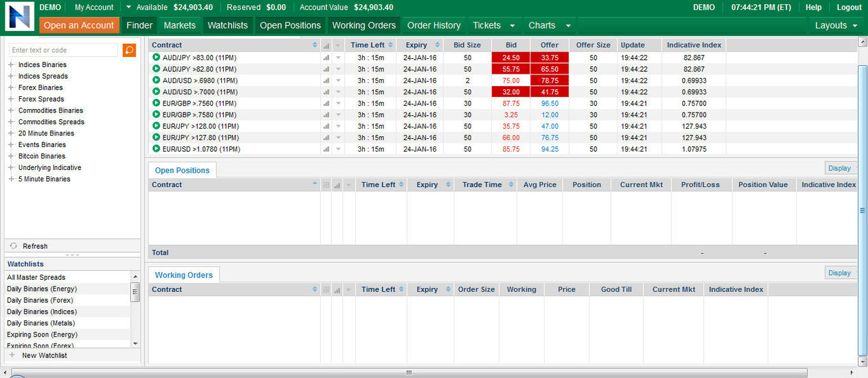
Task: Toggle sort on Time Left column in market list
Action: tap(390, 45)
